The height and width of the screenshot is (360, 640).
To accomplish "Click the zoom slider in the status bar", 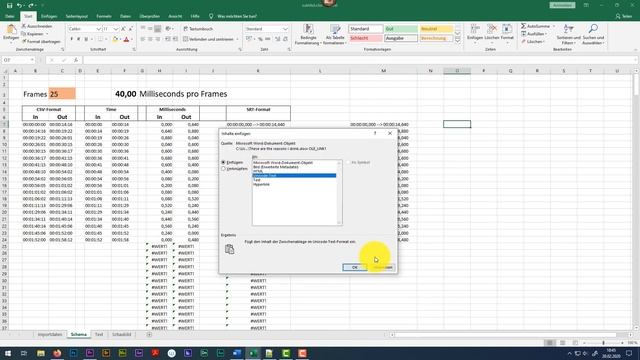I will coord(603,343).
